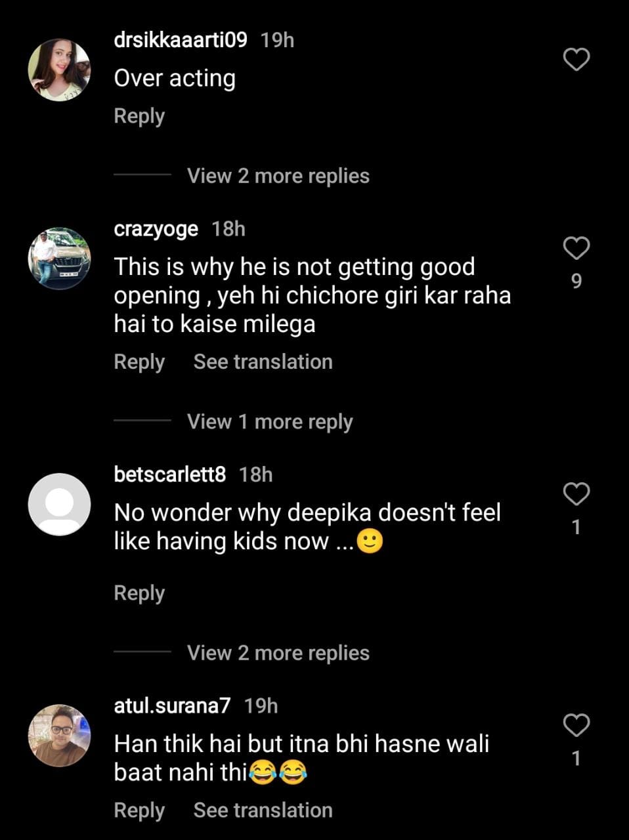Open username drsikkaaarti09
The width and height of the screenshot is (629, 840).
point(181,40)
